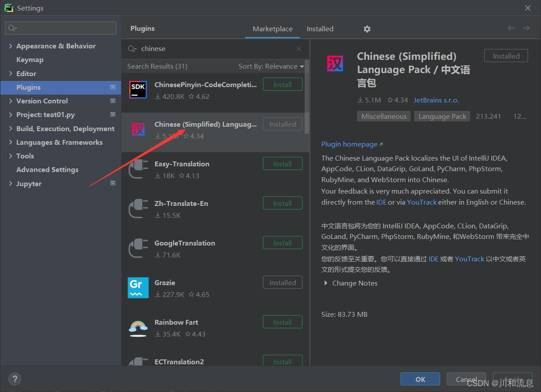
Task: Expand Languages & Frameworks node
Action: [x=11, y=142]
